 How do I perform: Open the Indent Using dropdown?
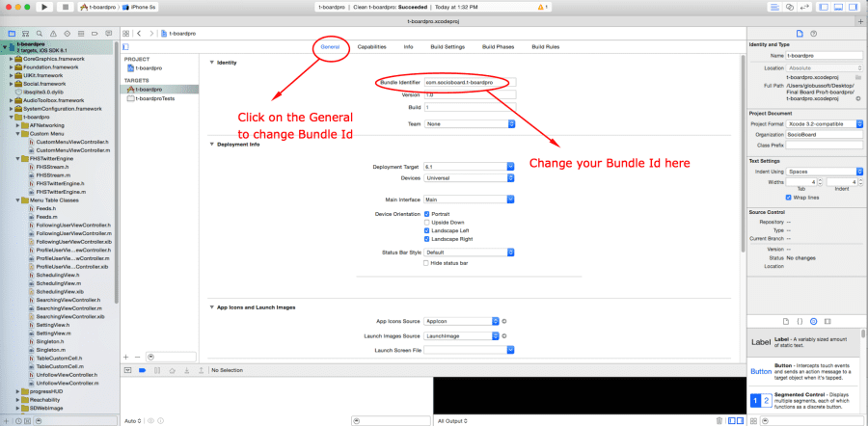pyautogui.click(x=825, y=172)
